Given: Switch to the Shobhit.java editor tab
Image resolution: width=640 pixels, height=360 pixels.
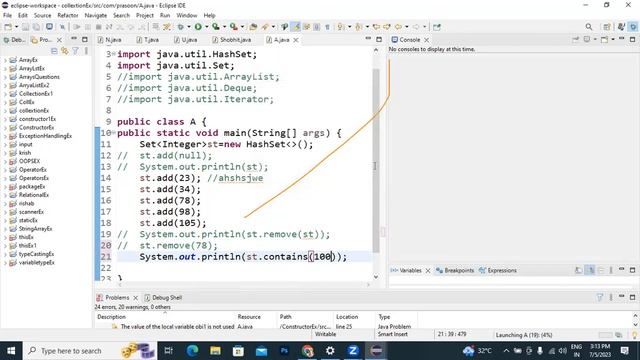Looking at the screenshot, I should tap(231, 40).
